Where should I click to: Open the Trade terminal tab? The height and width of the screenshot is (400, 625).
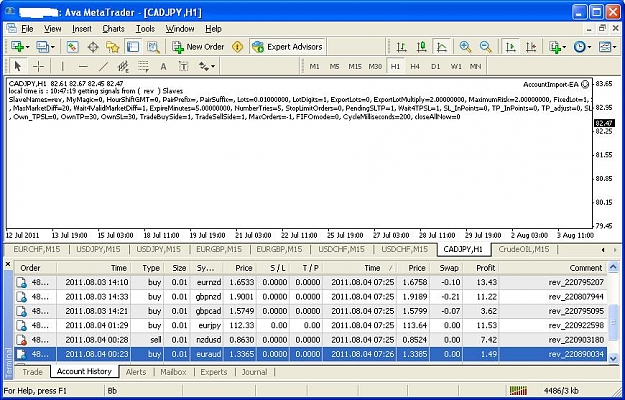(32, 372)
